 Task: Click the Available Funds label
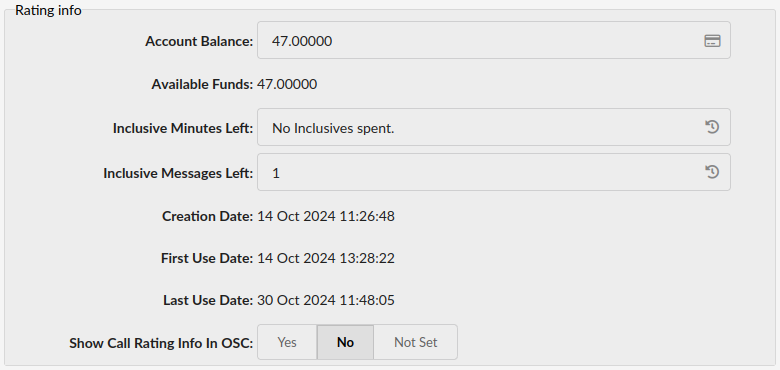point(202,85)
